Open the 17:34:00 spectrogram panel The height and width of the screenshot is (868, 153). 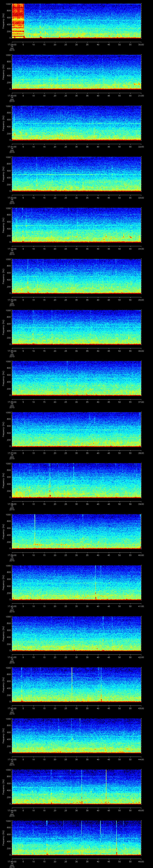click(x=76, y=276)
